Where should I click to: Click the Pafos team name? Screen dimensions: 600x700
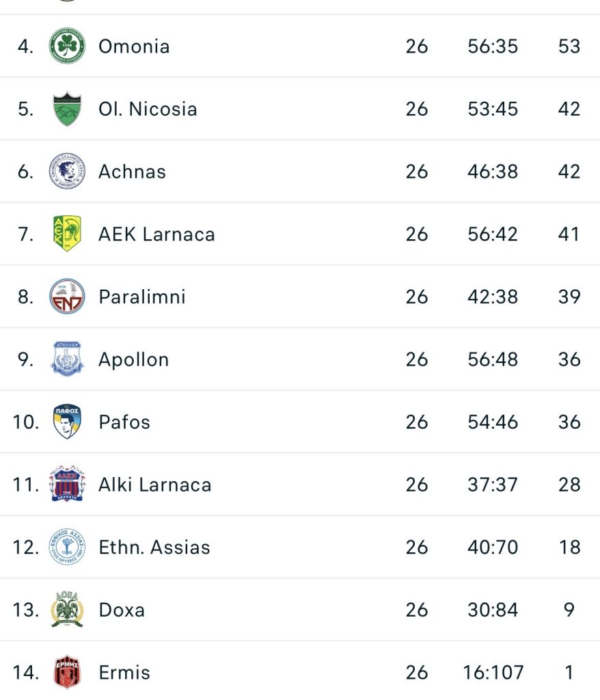(124, 422)
